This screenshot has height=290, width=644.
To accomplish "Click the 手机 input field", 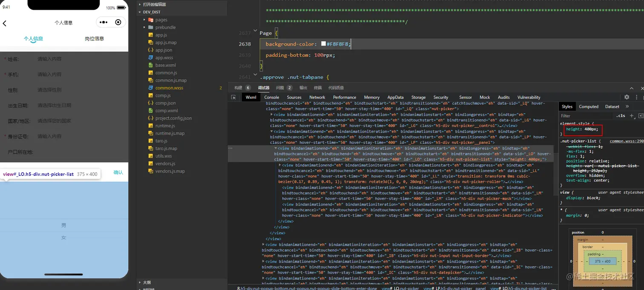I will pos(49,75).
